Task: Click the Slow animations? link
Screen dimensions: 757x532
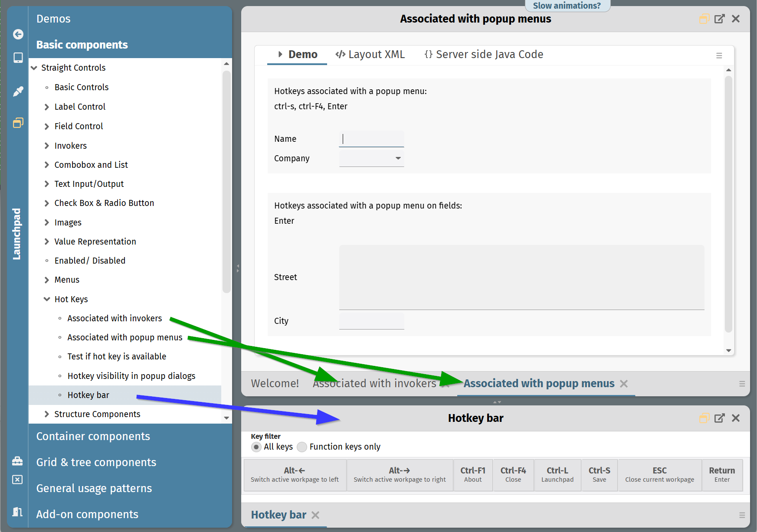Action: click(567, 6)
